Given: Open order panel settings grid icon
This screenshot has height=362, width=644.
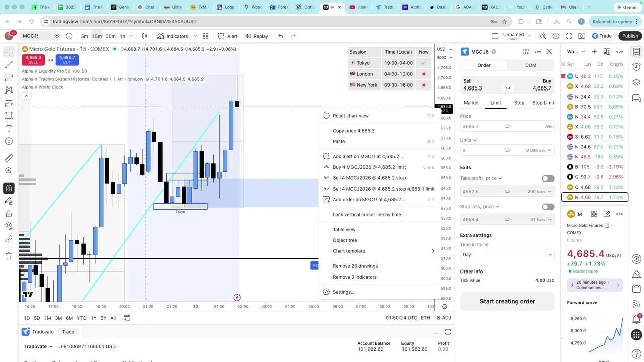Looking at the screenshot, I should [526, 51].
